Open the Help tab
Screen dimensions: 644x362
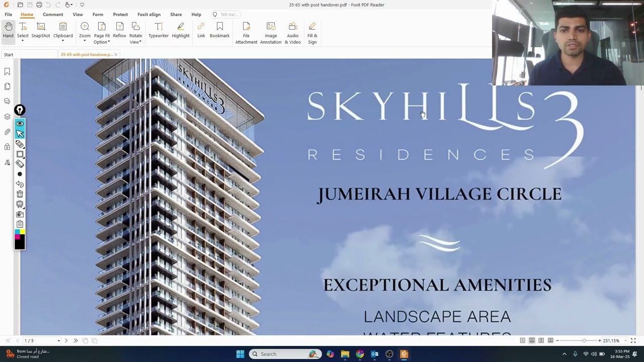[196, 15]
